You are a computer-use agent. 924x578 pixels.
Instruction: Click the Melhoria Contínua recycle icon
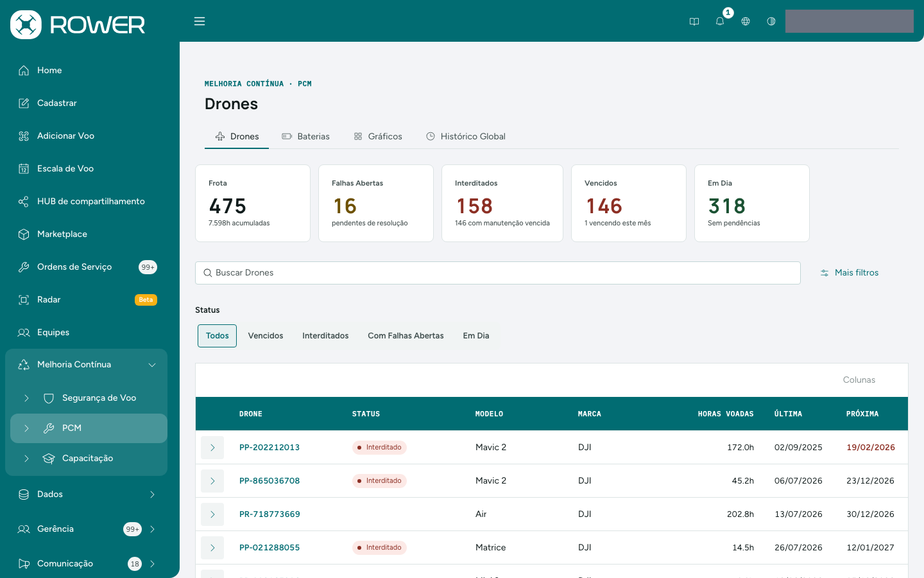pyautogui.click(x=24, y=365)
